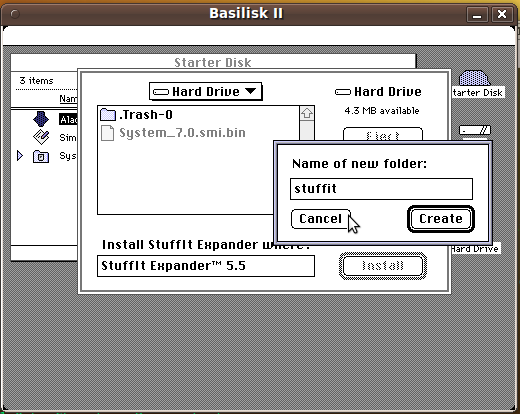
Task: Click the StuffIt Expander 5.5 name field
Action: 206,266
